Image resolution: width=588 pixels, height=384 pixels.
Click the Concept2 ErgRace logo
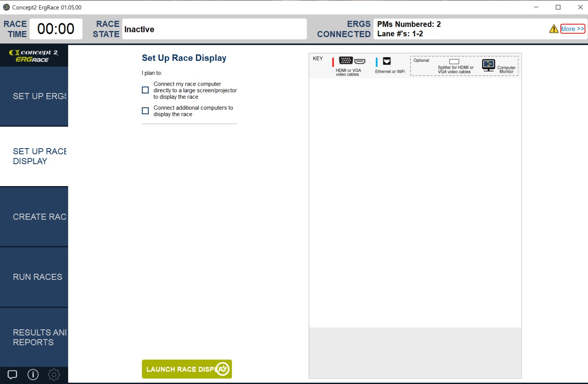pyautogui.click(x=34, y=56)
